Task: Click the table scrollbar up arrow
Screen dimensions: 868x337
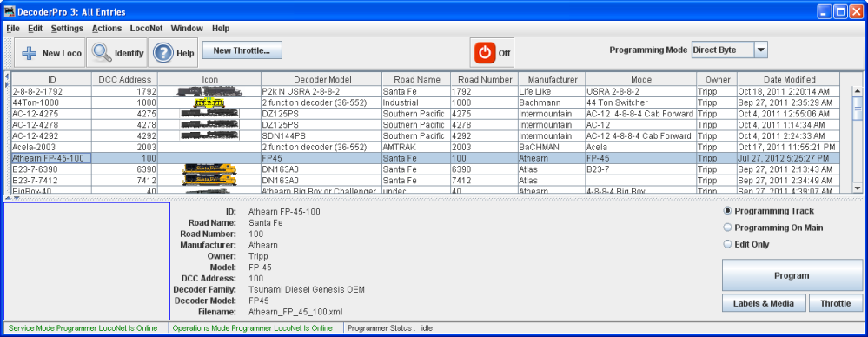Action: click(858, 91)
